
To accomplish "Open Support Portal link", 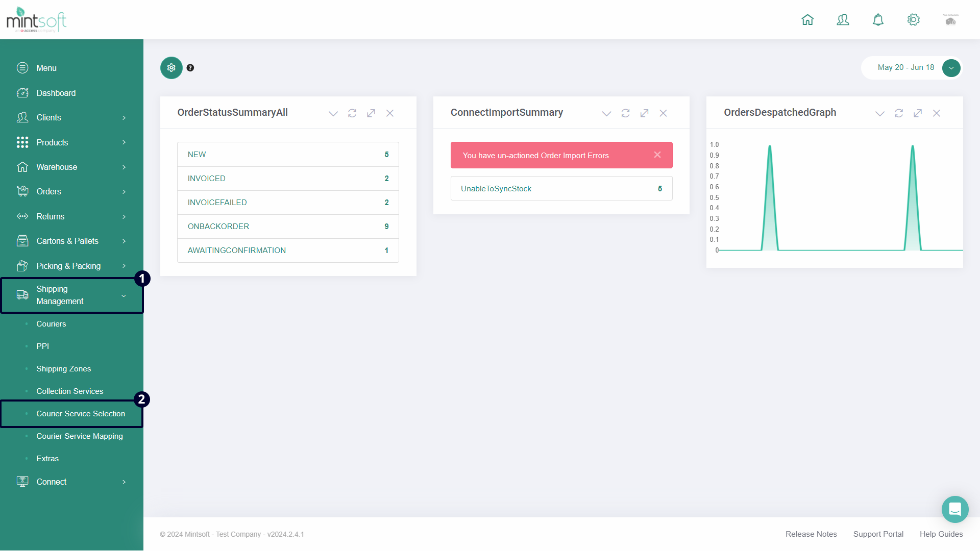I will pyautogui.click(x=878, y=534).
